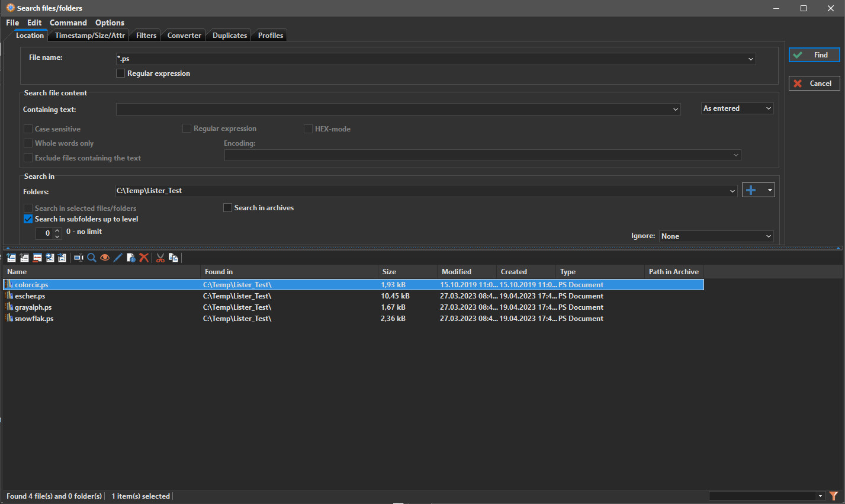Click the orange filter funnel icon
This screenshot has height=504, width=845.
point(834,496)
